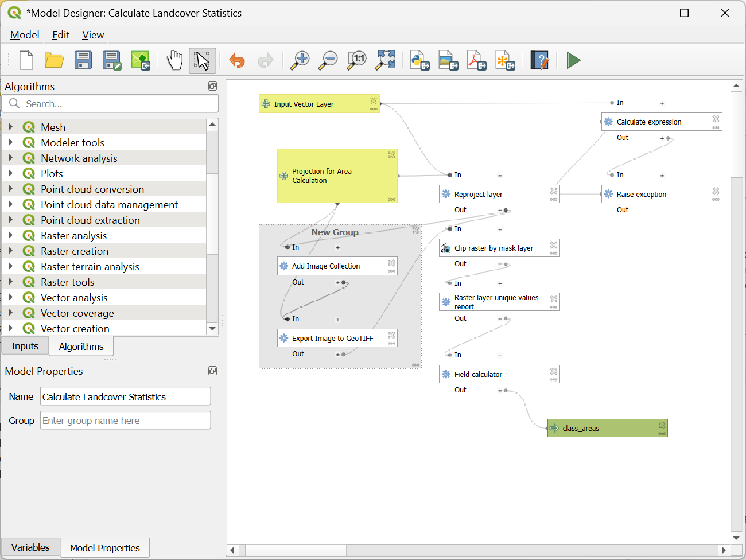Image resolution: width=746 pixels, height=560 pixels.
Task: Expand the Vector creation tree group
Action: 11,328
